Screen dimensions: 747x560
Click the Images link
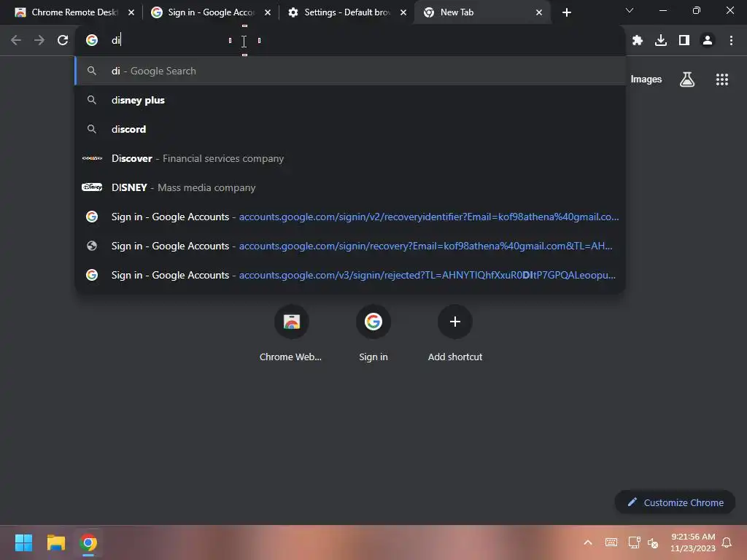(646, 79)
